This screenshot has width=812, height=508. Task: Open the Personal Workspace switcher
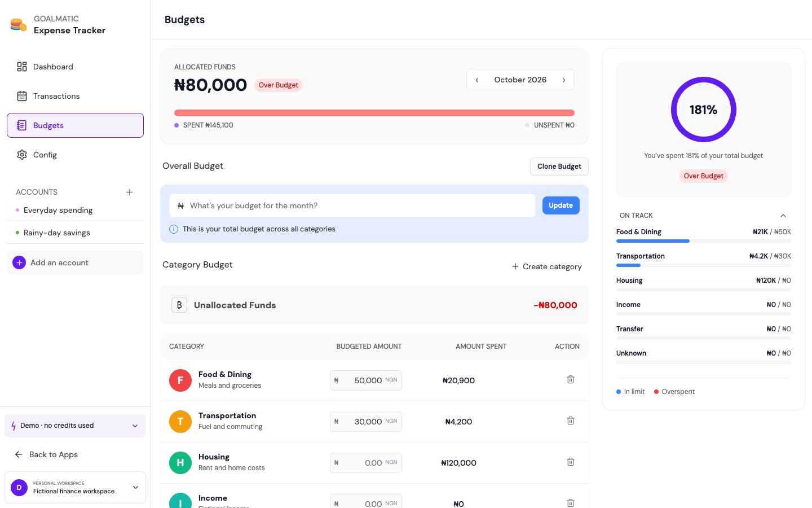point(75,487)
